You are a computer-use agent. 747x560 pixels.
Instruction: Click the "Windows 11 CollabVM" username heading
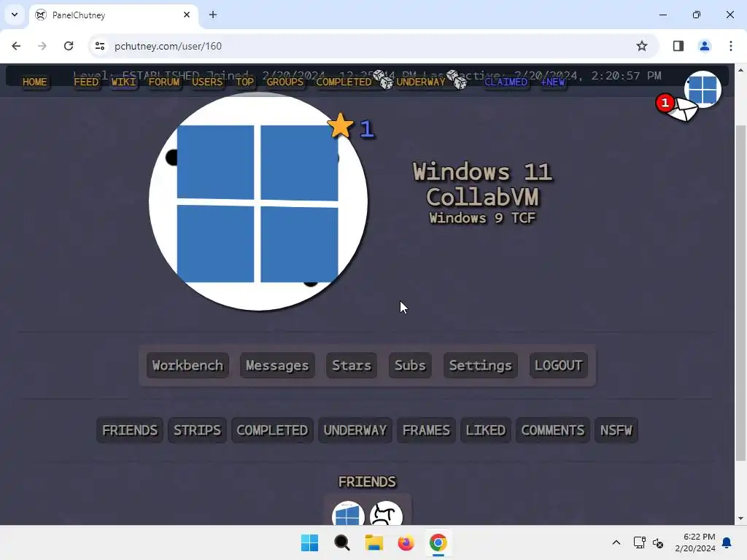[482, 184]
